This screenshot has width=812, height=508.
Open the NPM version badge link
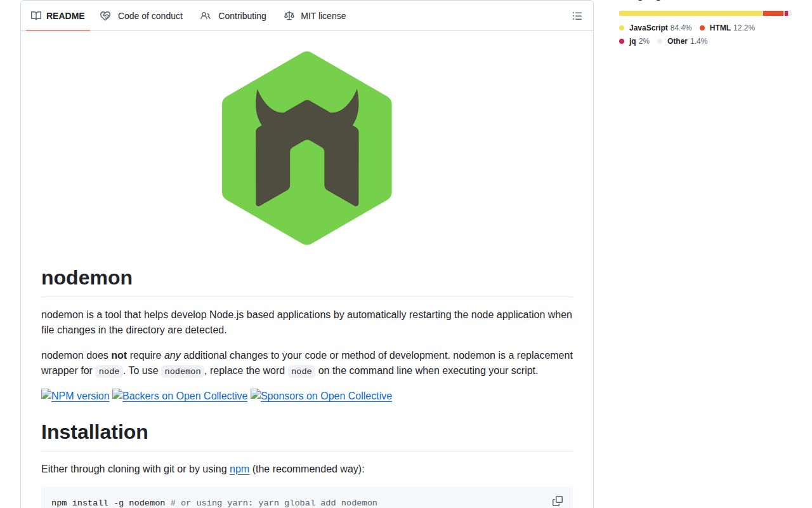coord(75,396)
